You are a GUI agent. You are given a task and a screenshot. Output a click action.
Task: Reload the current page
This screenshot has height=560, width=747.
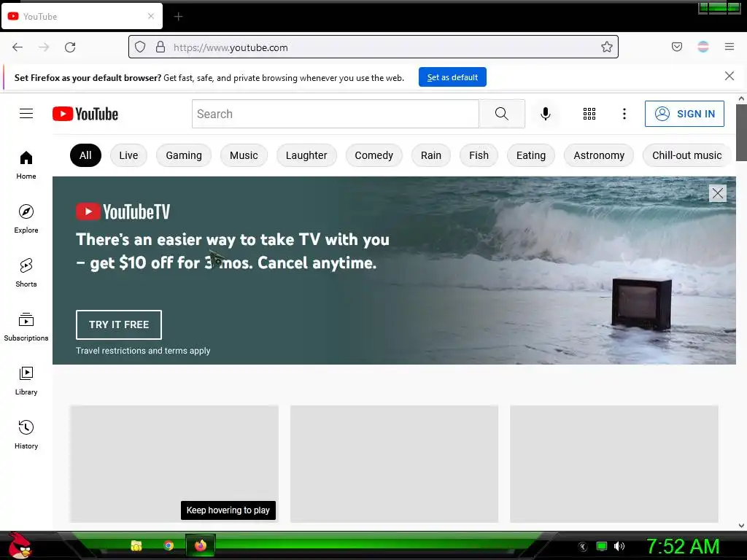(x=70, y=47)
